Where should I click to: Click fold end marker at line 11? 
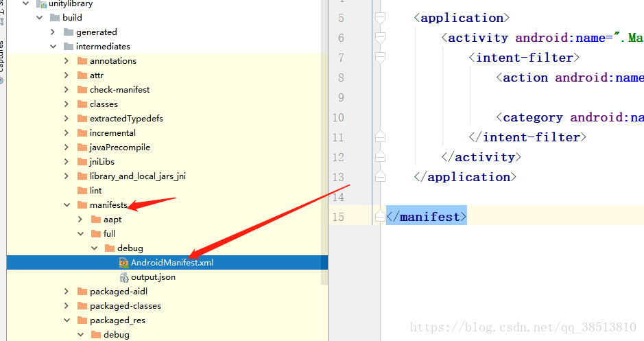tap(381, 137)
